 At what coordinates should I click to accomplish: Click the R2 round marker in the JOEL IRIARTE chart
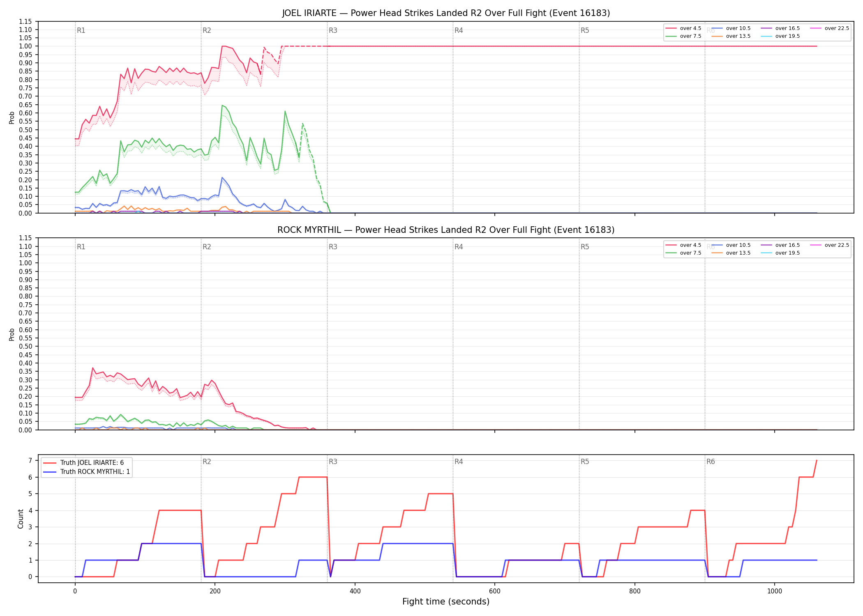tap(207, 30)
